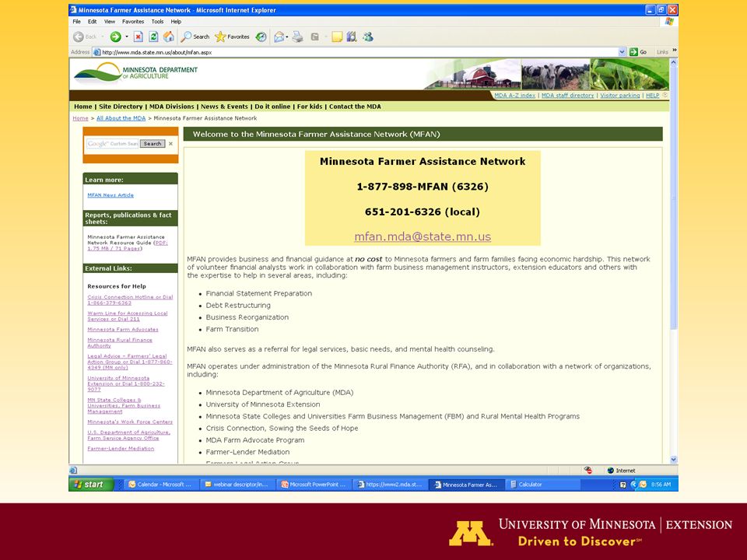Open the Help menu
Screen dimensions: 747x560
[177, 22]
